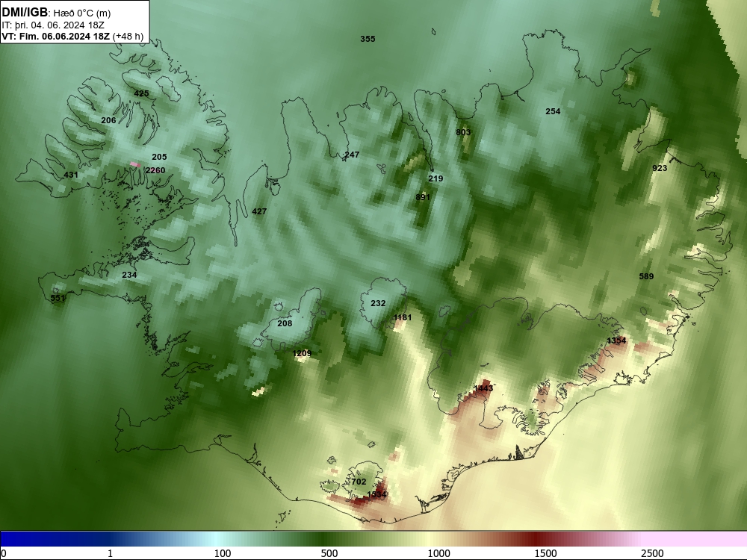Click the 1000 tick on color scale

tap(438, 553)
